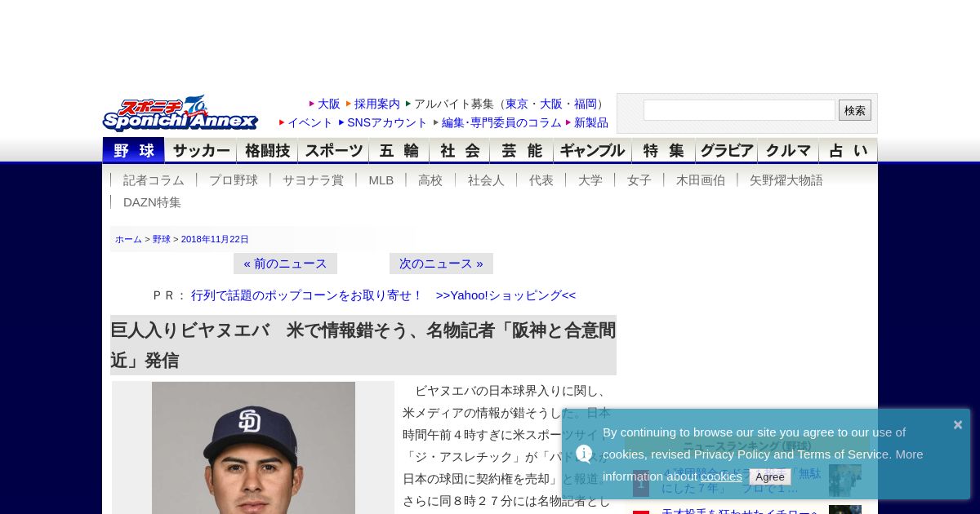Screen dimensions: 980x514
Task: Go to 社会人 sub-category
Action: coord(486,180)
